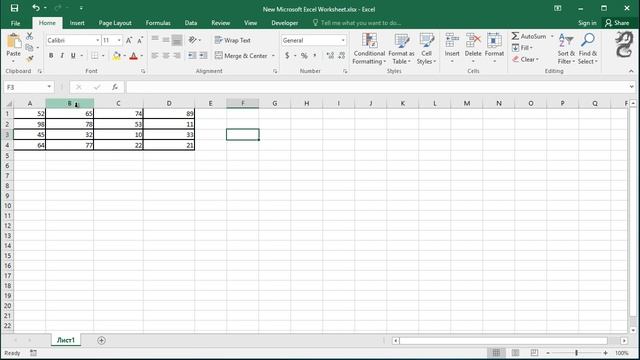This screenshot has width=640, height=360.
Task: Click the Cut scissors icon
Action: [29, 36]
